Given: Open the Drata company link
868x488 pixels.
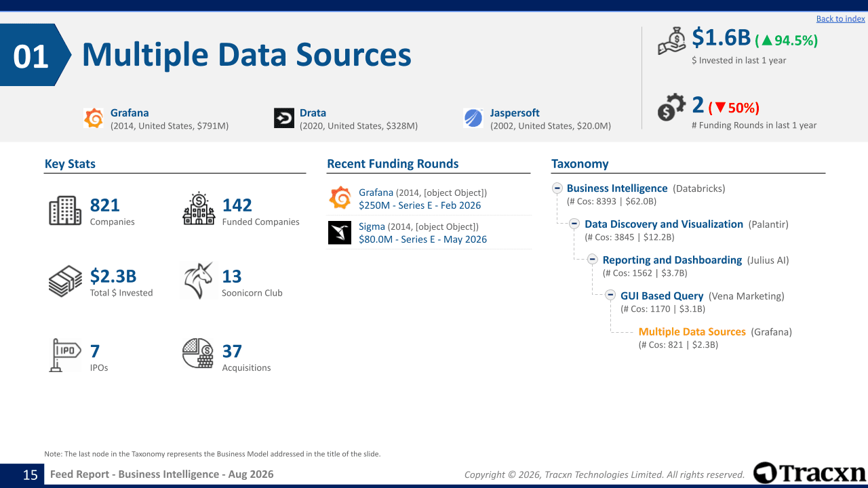Looking at the screenshot, I should (313, 113).
